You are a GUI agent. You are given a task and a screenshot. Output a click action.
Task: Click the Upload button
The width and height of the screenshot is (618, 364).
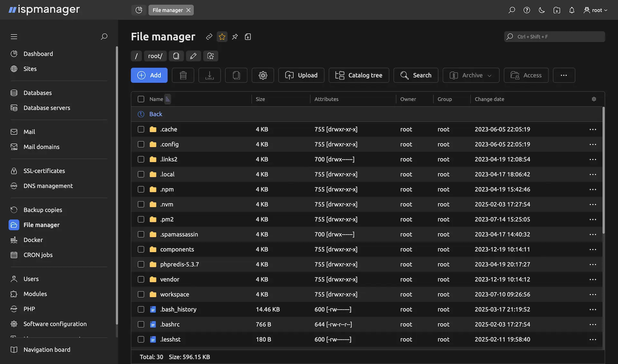pyautogui.click(x=301, y=75)
